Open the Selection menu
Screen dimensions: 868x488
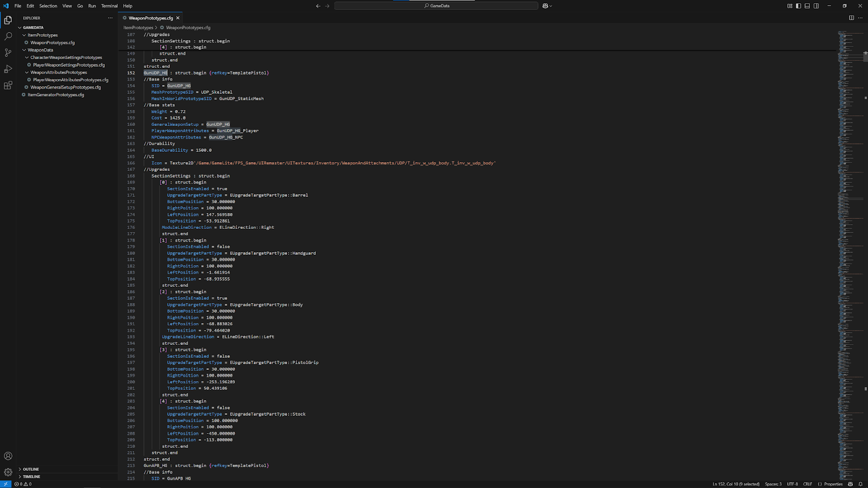pyautogui.click(x=48, y=6)
